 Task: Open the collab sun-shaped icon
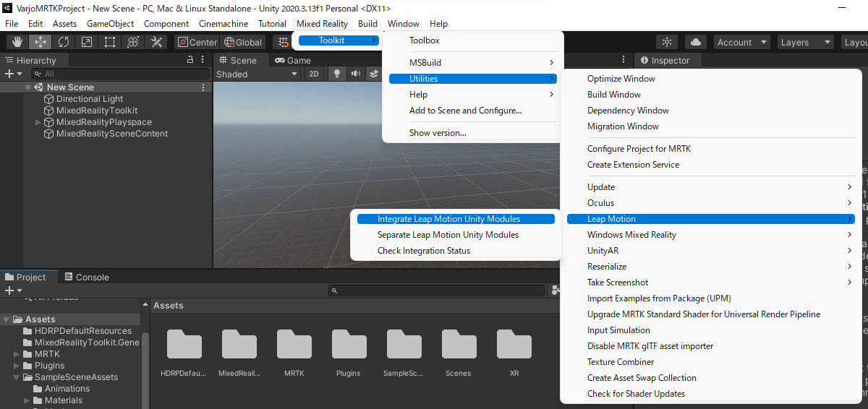(668, 42)
